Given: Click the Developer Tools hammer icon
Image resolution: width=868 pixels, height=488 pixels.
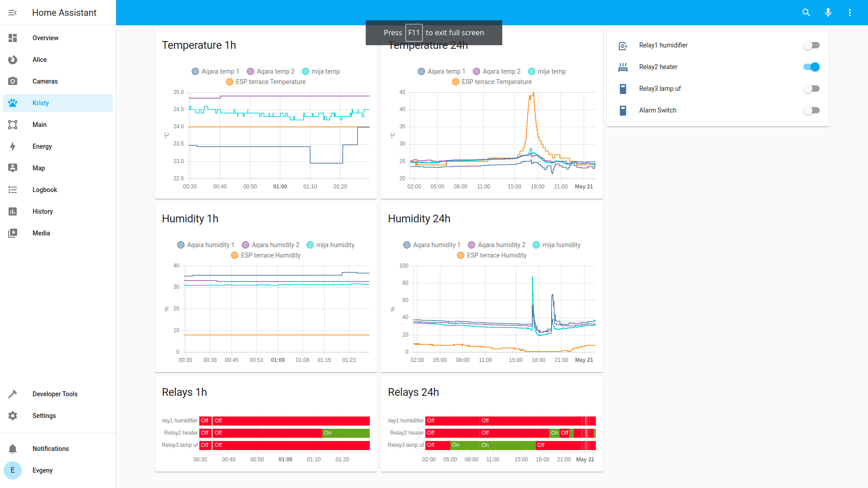Looking at the screenshot, I should tap(13, 394).
